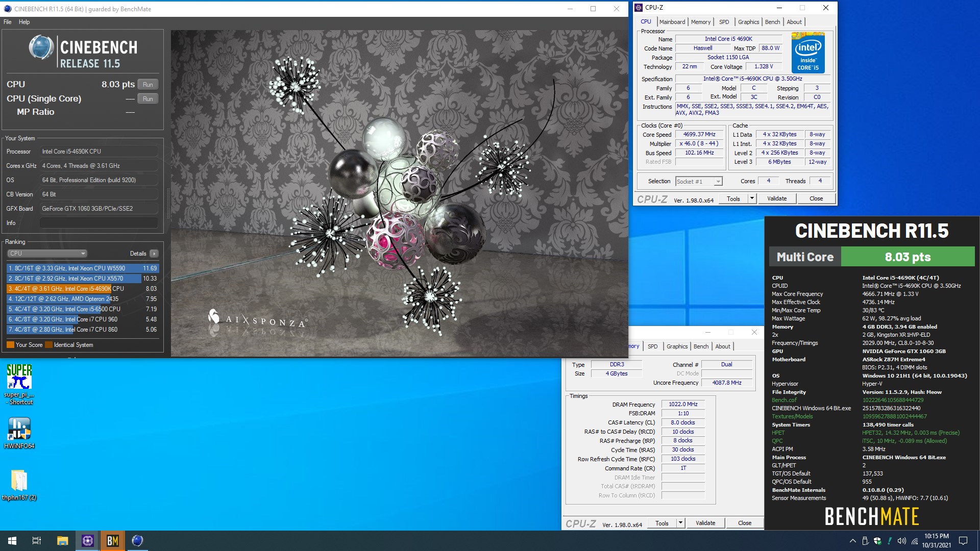Open HWiNFO64 desktop shortcut
Viewport: 980px width, 551px height.
coord(19,433)
